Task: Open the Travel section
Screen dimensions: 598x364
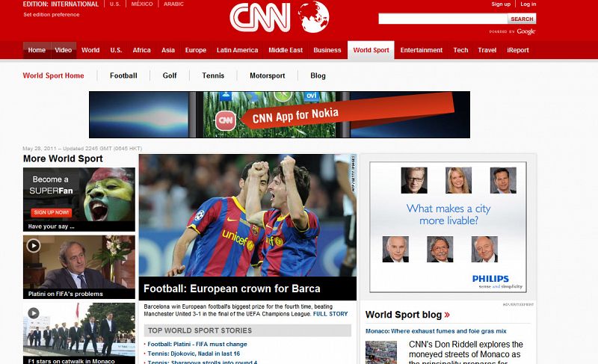Action: [x=487, y=50]
